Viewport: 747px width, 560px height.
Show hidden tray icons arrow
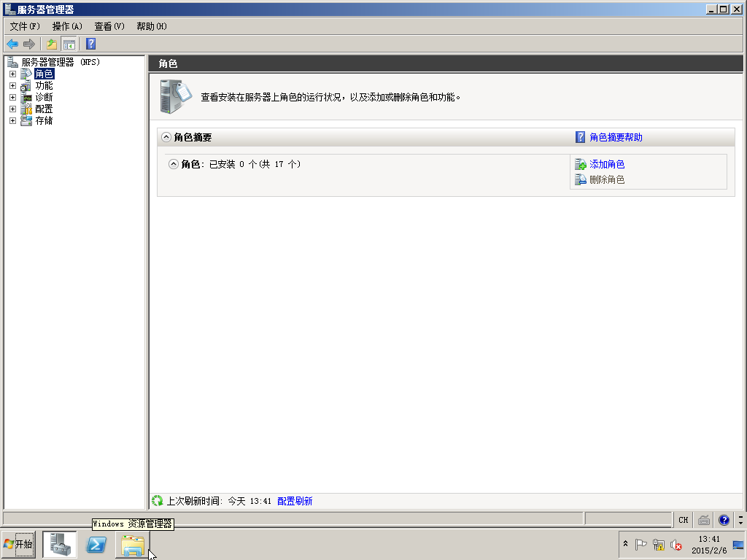[x=625, y=544]
